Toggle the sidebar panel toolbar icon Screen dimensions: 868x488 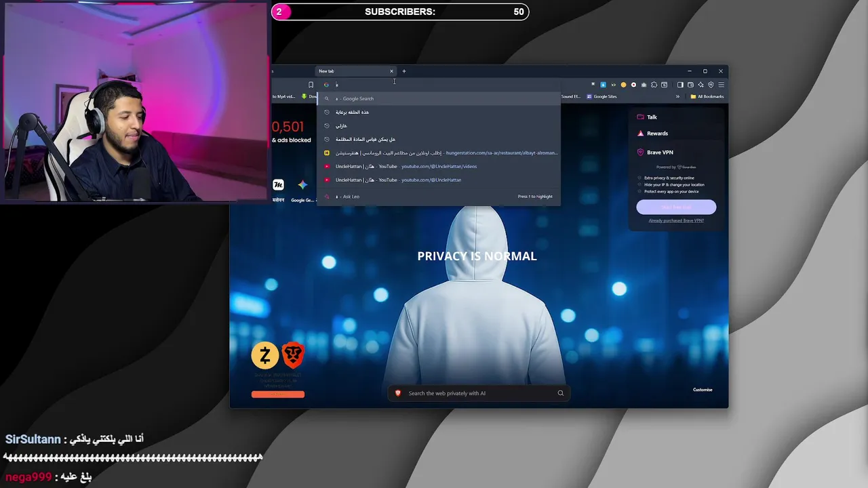click(681, 85)
